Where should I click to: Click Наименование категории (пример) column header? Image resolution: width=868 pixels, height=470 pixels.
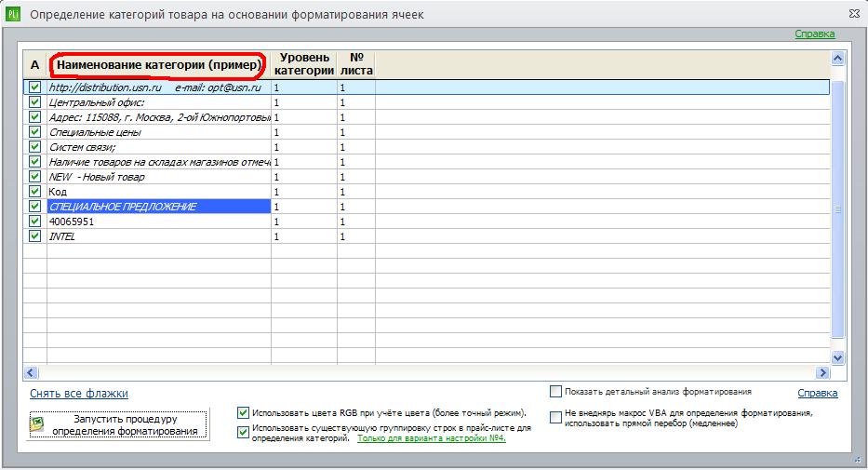point(159,65)
